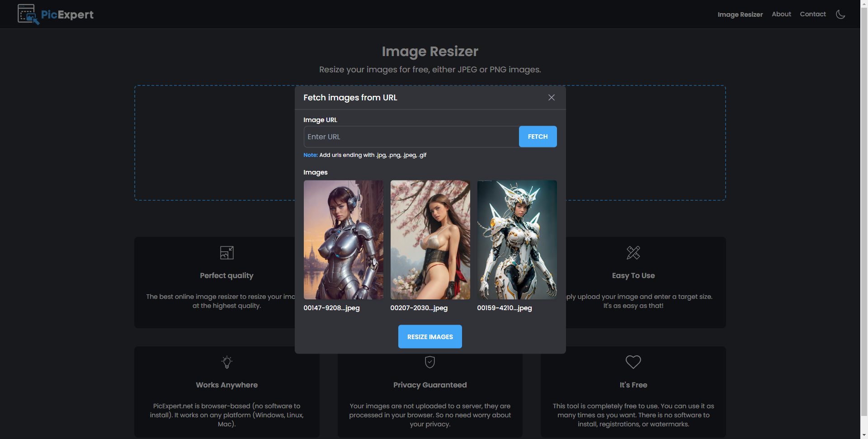Click the 00159-4210...jpeg file name
The image size is (868, 439).
coord(505,308)
